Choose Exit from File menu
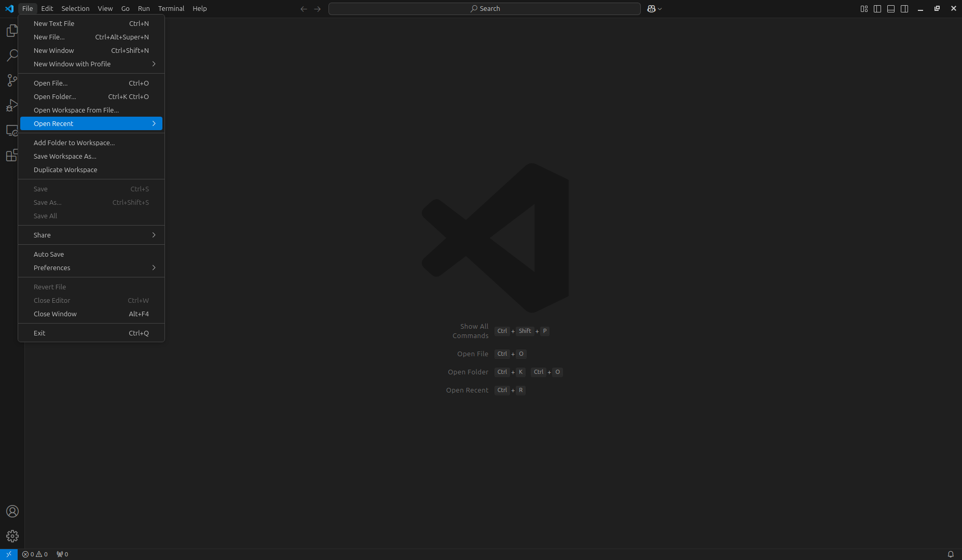This screenshot has height=560, width=962. pos(91,333)
